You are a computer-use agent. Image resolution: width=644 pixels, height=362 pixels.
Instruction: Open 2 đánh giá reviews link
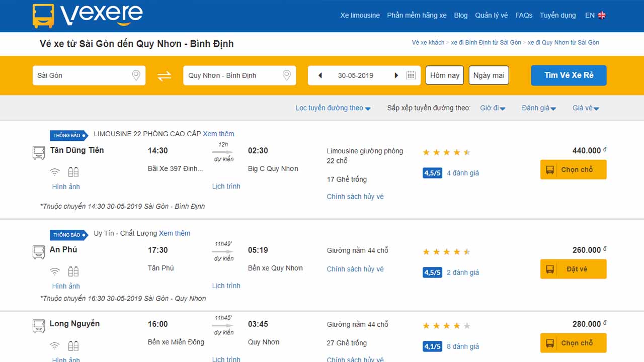click(463, 273)
